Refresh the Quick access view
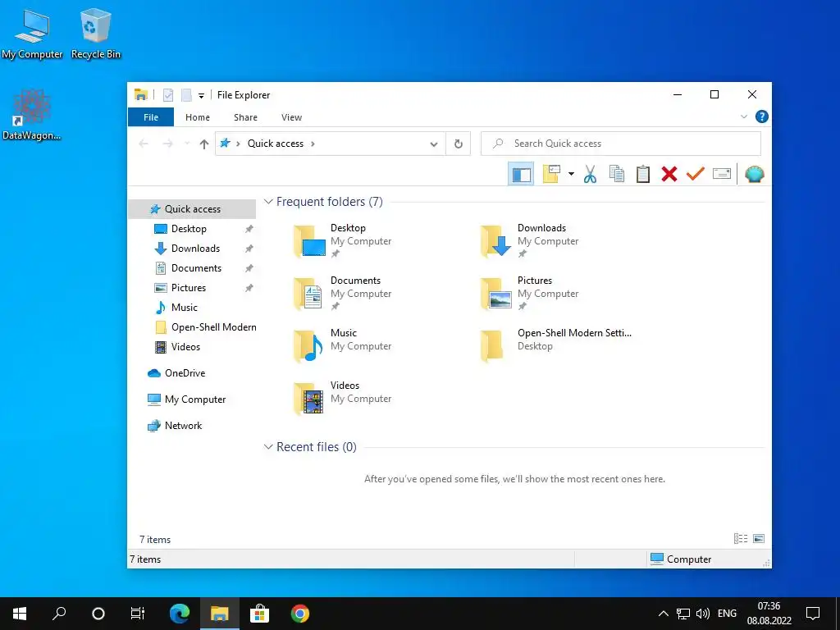The height and width of the screenshot is (630, 840). [x=458, y=144]
